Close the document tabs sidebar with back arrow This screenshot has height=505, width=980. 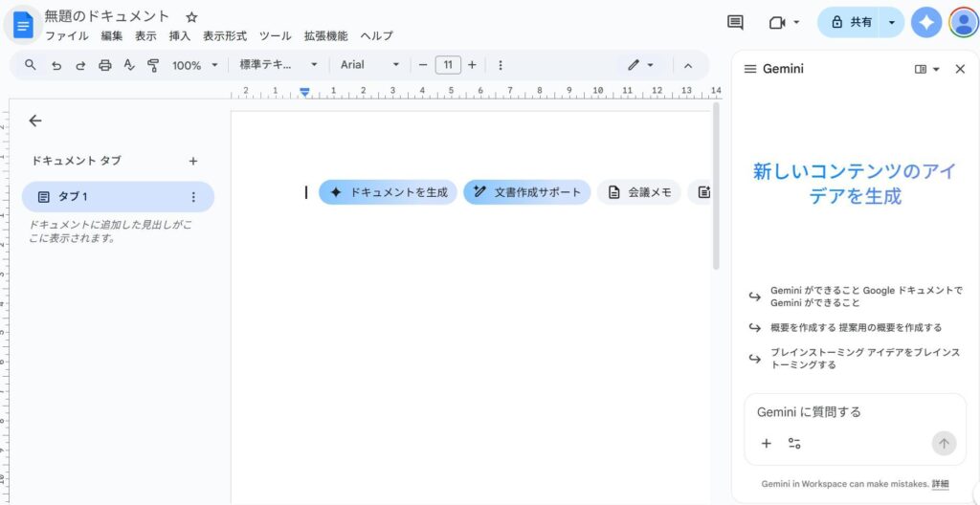35,121
